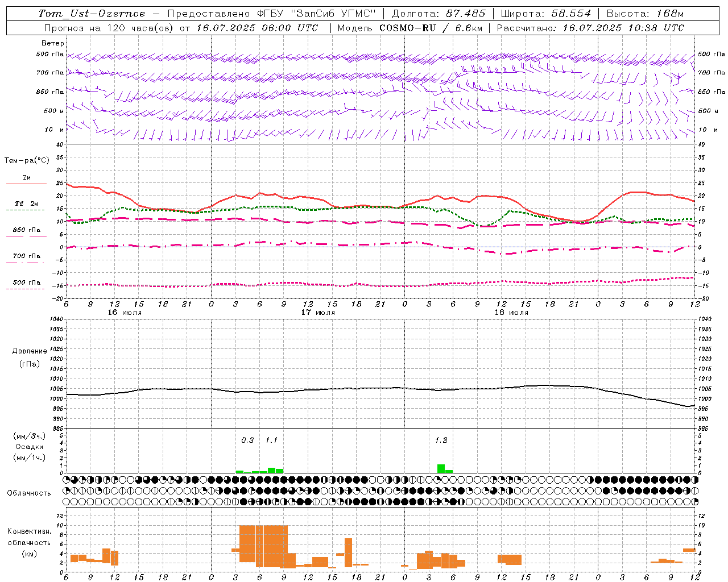Click the computed time Рассчитано: 16.07.2025 10:38 UTC
The width and height of the screenshot is (728, 582).
tap(591, 28)
